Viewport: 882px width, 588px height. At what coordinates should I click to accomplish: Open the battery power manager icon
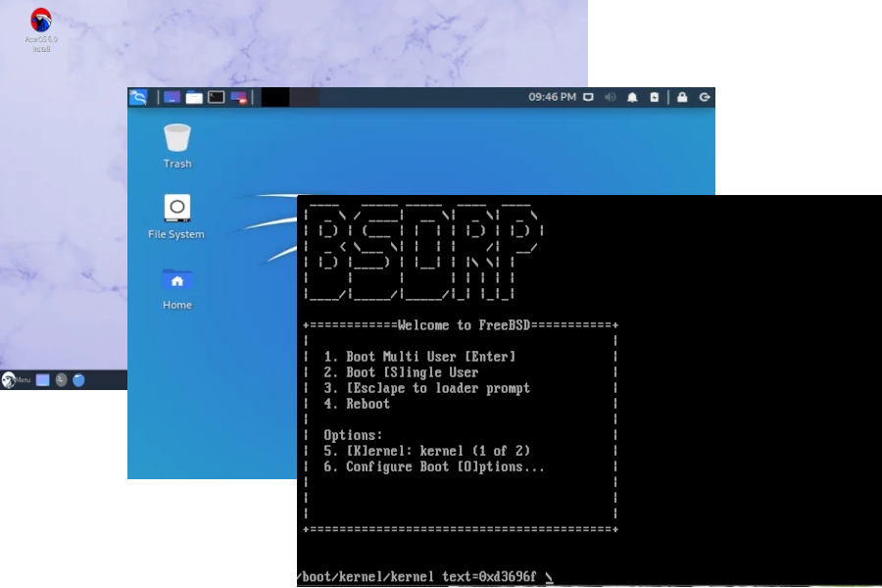[655, 97]
